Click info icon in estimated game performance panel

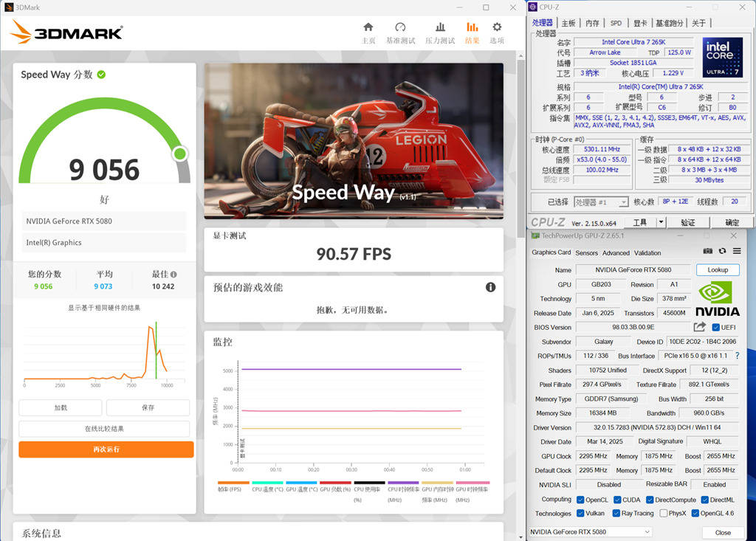[490, 287]
